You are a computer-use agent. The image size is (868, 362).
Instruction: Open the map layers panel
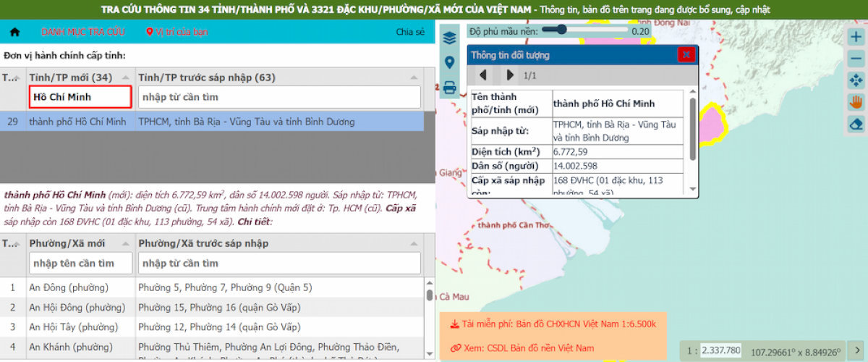(450, 38)
